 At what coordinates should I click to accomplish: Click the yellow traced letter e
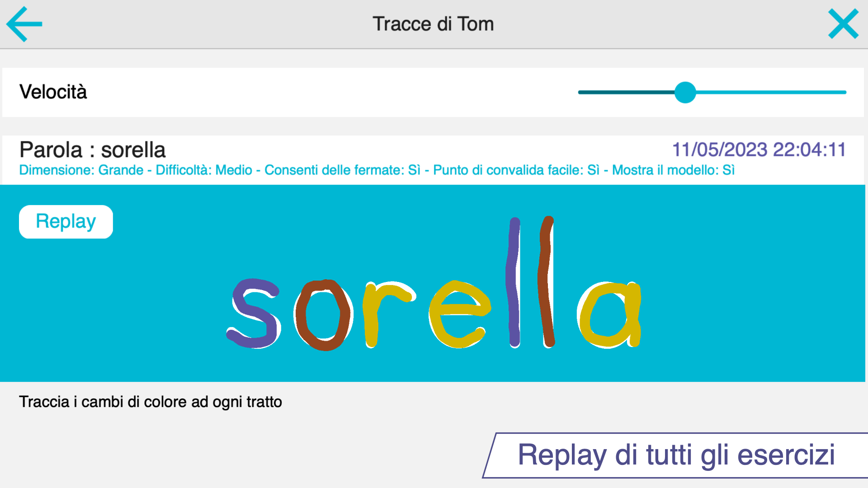(x=459, y=314)
